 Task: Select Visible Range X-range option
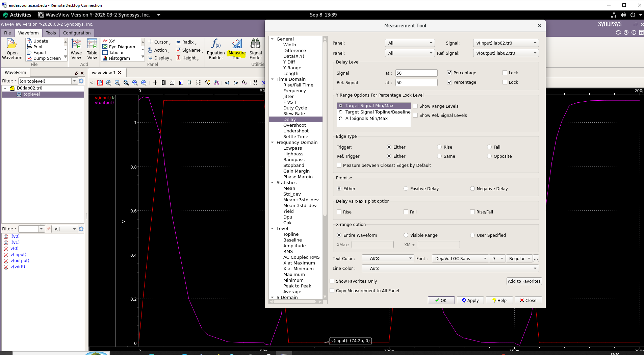point(406,235)
